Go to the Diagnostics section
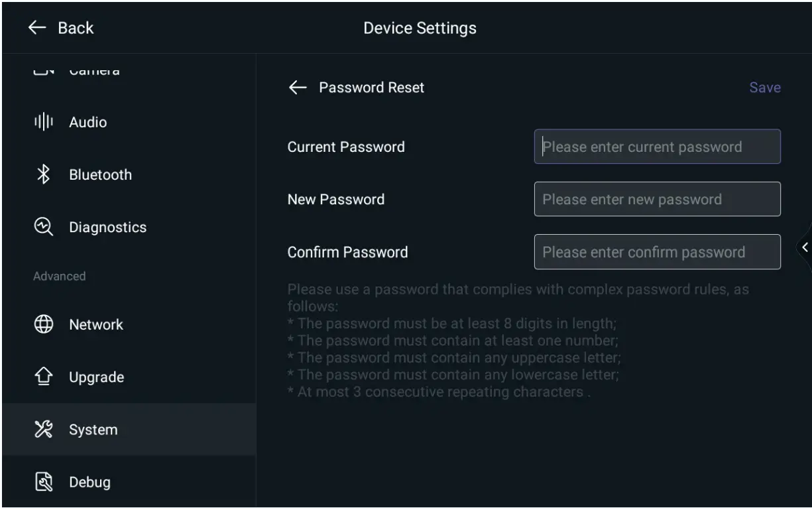The image size is (812, 508). [x=107, y=227]
